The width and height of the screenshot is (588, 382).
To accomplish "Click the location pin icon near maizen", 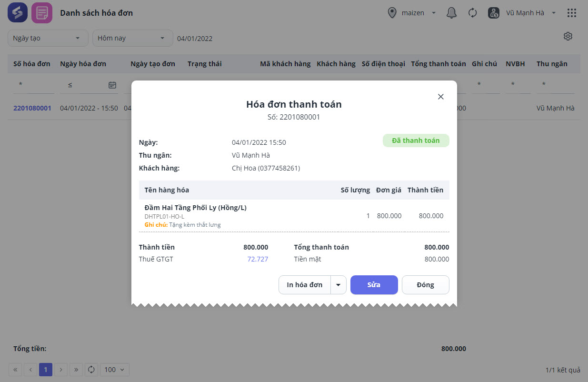I will (x=392, y=13).
